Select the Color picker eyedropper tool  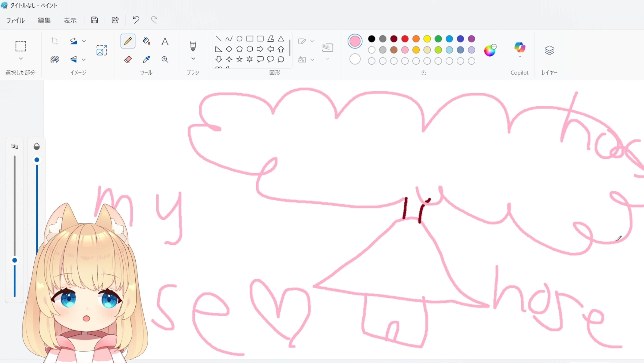coord(146,60)
